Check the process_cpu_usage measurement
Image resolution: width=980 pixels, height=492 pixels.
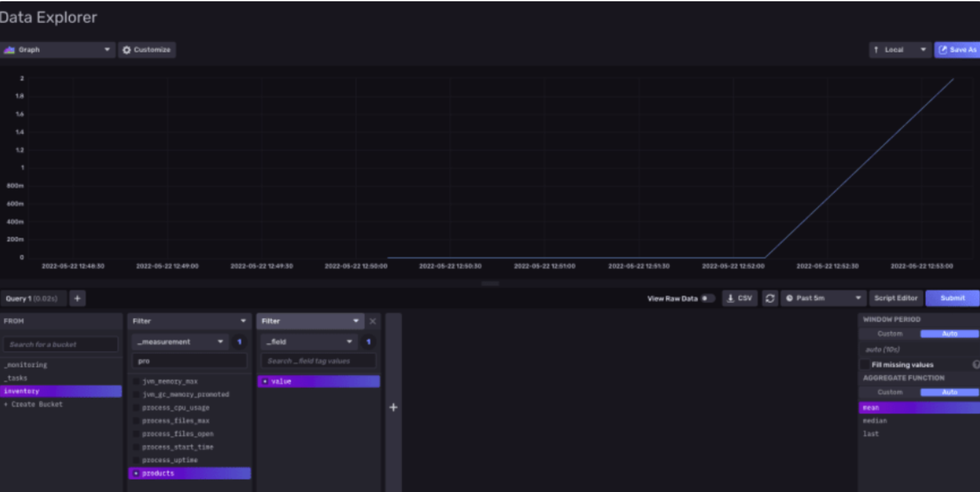click(x=137, y=408)
